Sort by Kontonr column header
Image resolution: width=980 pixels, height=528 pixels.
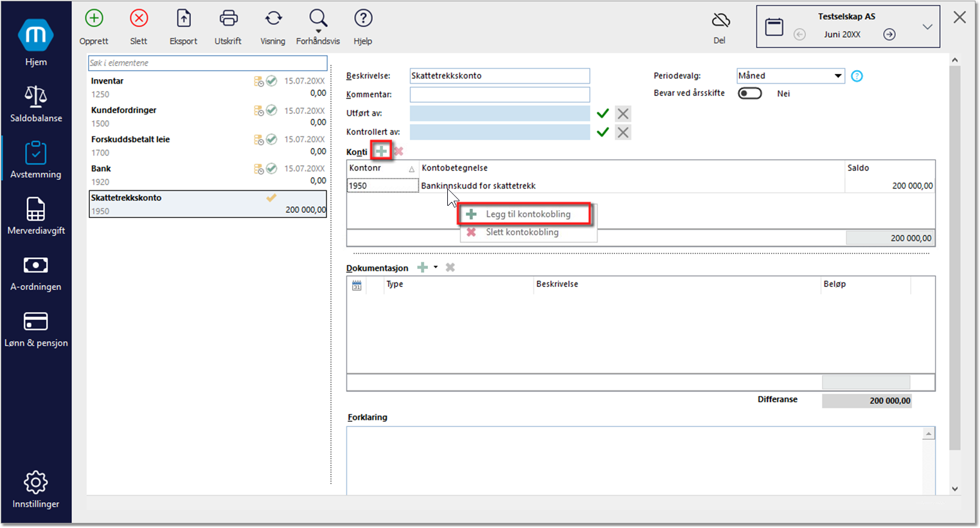pos(382,168)
